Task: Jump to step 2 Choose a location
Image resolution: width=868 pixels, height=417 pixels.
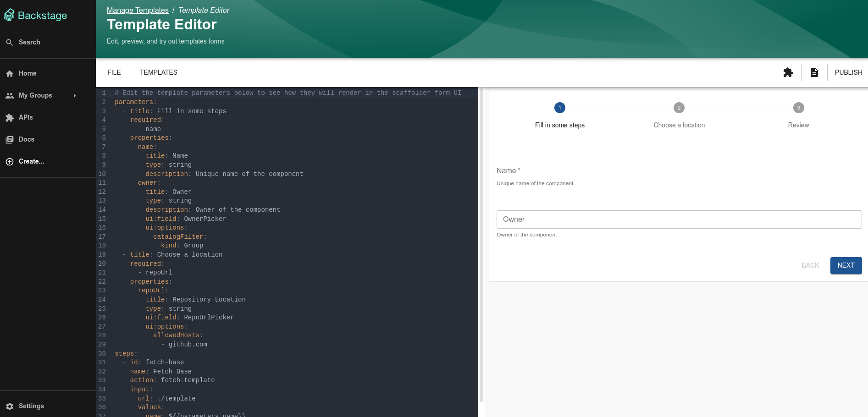Action: tap(679, 108)
